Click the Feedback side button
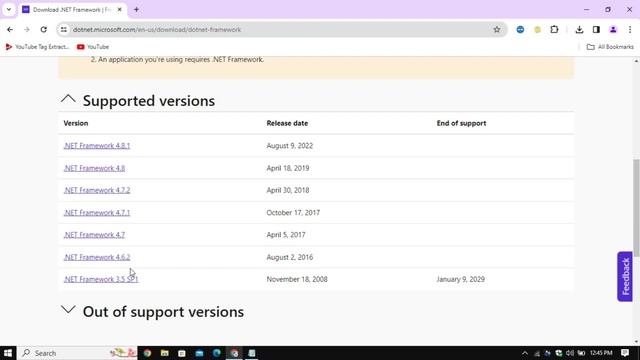Viewport: 640px width, 360px height. pyautogui.click(x=625, y=277)
